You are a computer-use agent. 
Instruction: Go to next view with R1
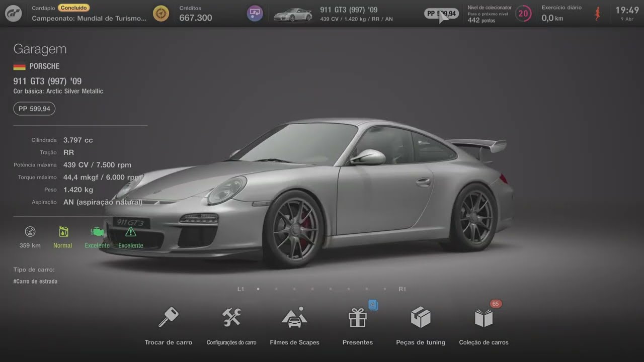click(402, 289)
